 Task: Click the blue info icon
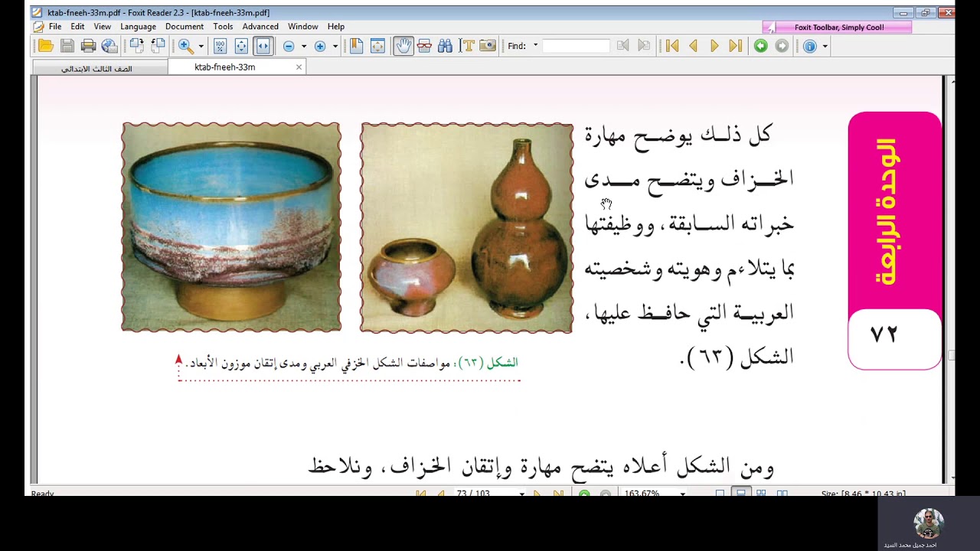(x=810, y=46)
